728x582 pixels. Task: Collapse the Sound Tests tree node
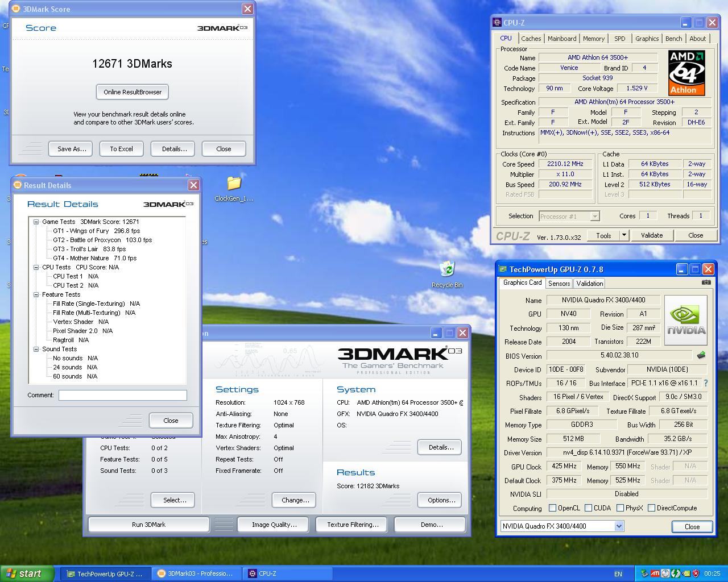[x=36, y=349]
